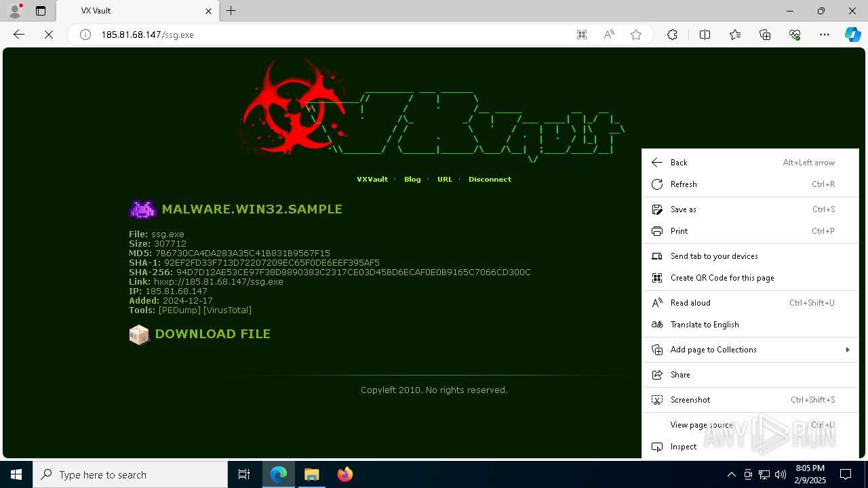868x488 pixels.
Task: Choose Print from context menu
Action: point(750,231)
